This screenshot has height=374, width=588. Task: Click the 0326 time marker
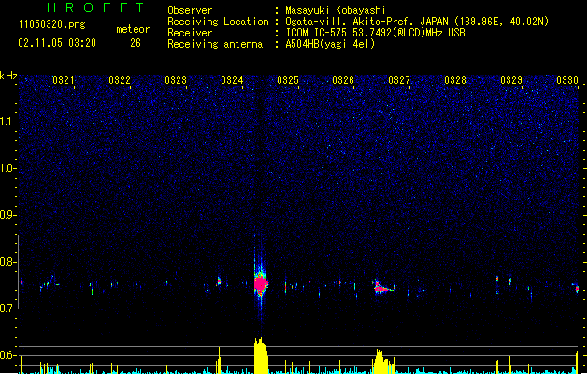[x=343, y=79]
